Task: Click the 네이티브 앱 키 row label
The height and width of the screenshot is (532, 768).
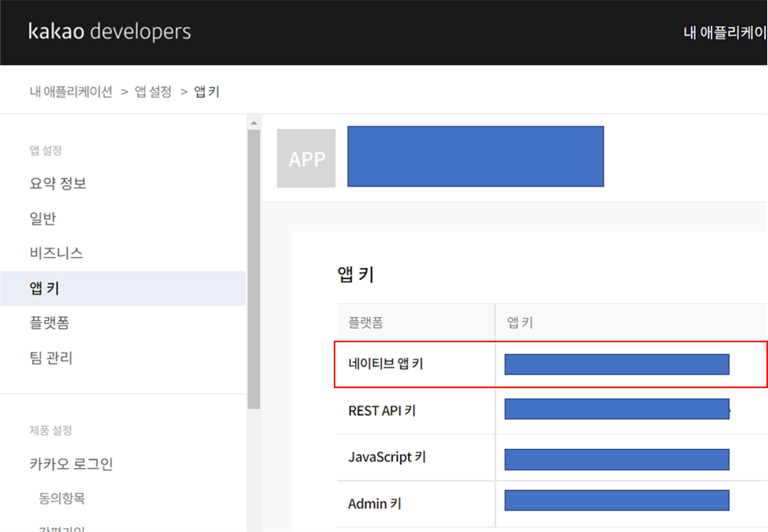Action: tap(385, 364)
